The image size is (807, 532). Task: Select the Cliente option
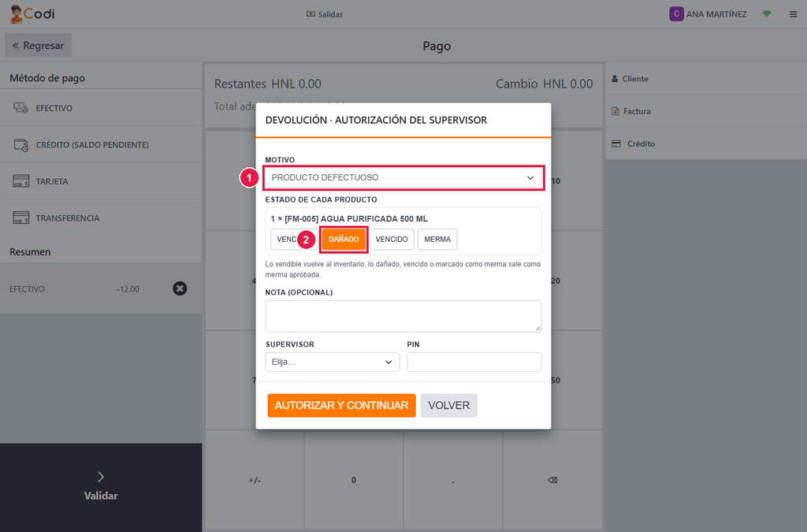click(706, 79)
